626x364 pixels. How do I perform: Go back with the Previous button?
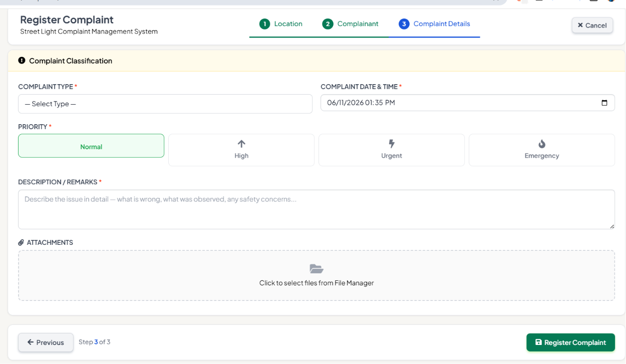coord(46,342)
